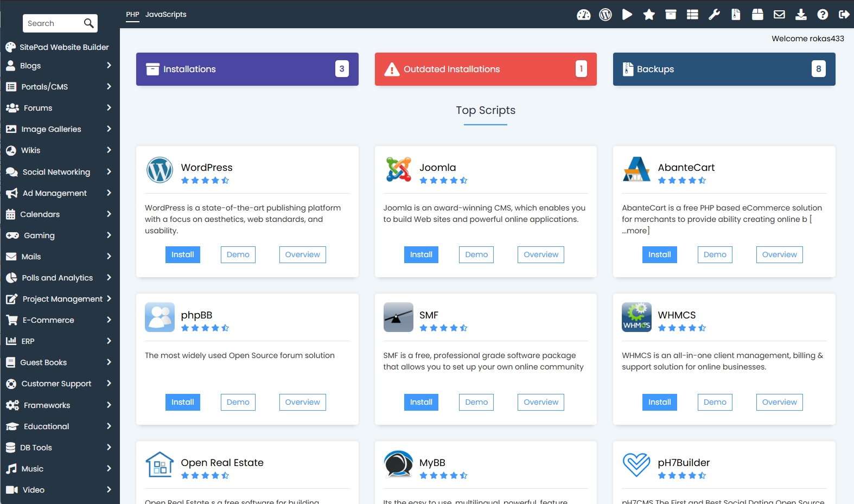The image size is (854, 504).
Task: Click the package box icon in top bar
Action: pyautogui.click(x=757, y=15)
